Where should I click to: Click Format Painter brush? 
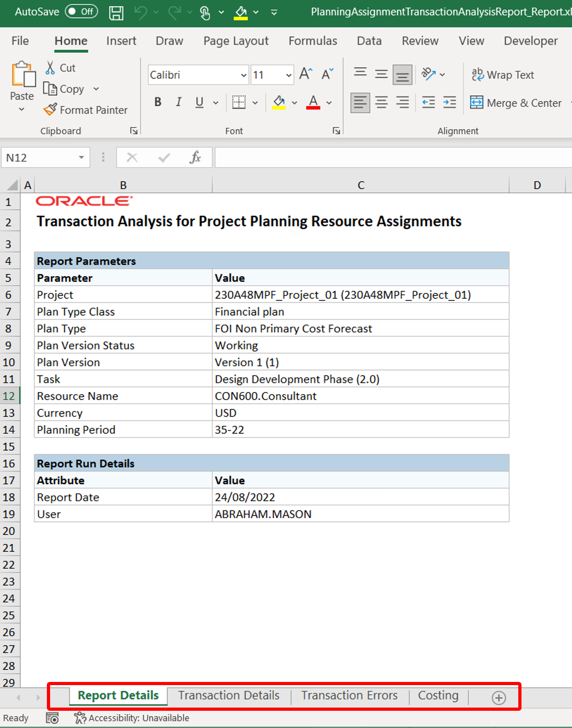pos(85,110)
